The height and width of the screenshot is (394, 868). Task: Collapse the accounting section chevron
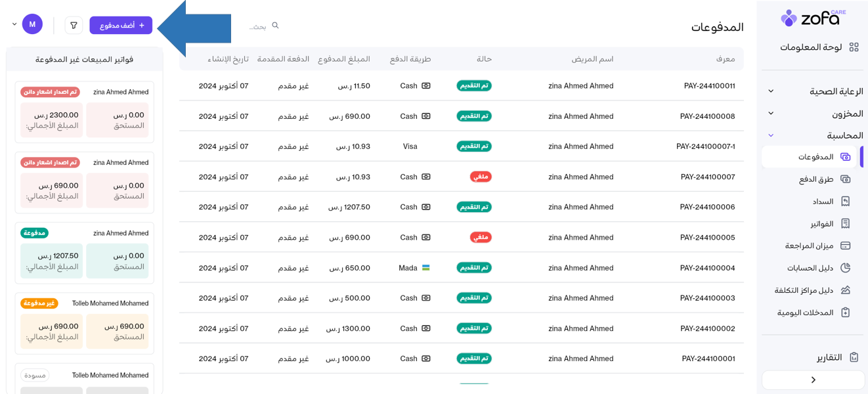771,135
